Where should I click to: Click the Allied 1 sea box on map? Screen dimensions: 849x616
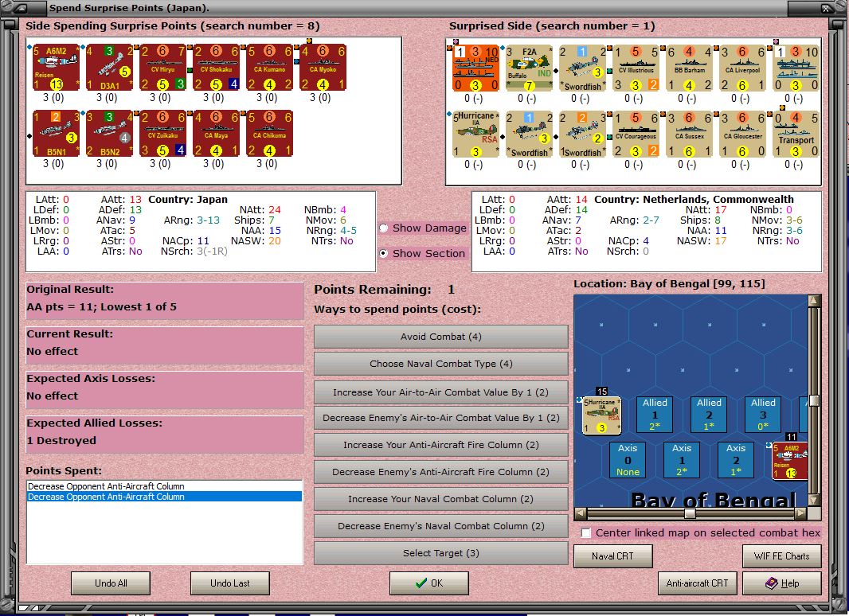(655, 414)
